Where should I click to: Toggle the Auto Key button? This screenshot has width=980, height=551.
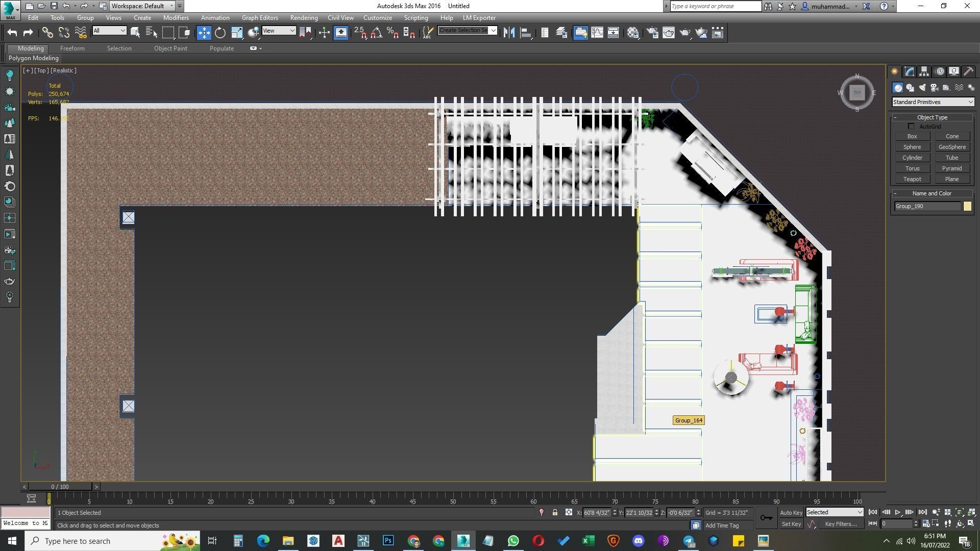click(791, 513)
